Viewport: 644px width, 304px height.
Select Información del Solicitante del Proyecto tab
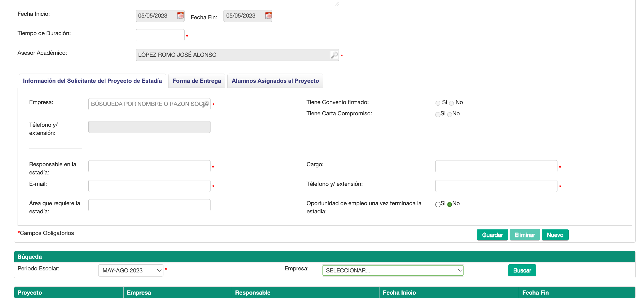92,81
